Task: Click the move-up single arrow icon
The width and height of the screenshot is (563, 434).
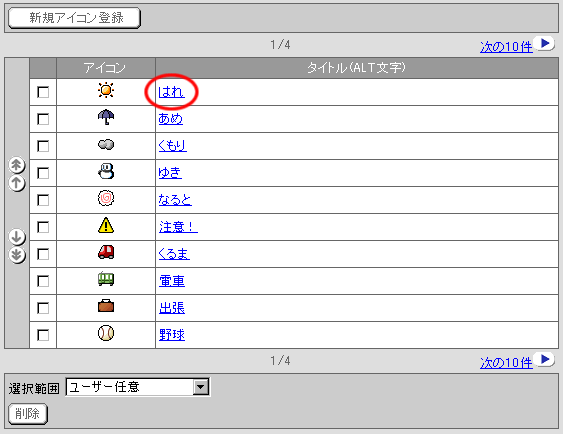Action: [x=17, y=183]
